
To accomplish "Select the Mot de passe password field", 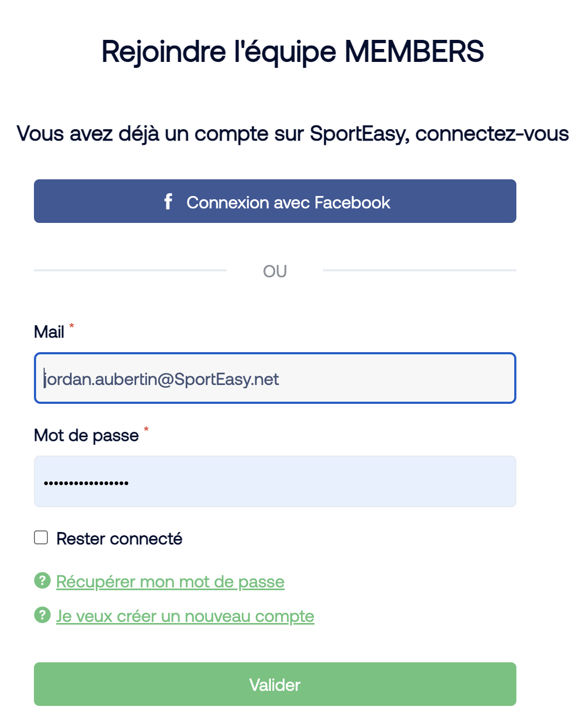I will (275, 481).
